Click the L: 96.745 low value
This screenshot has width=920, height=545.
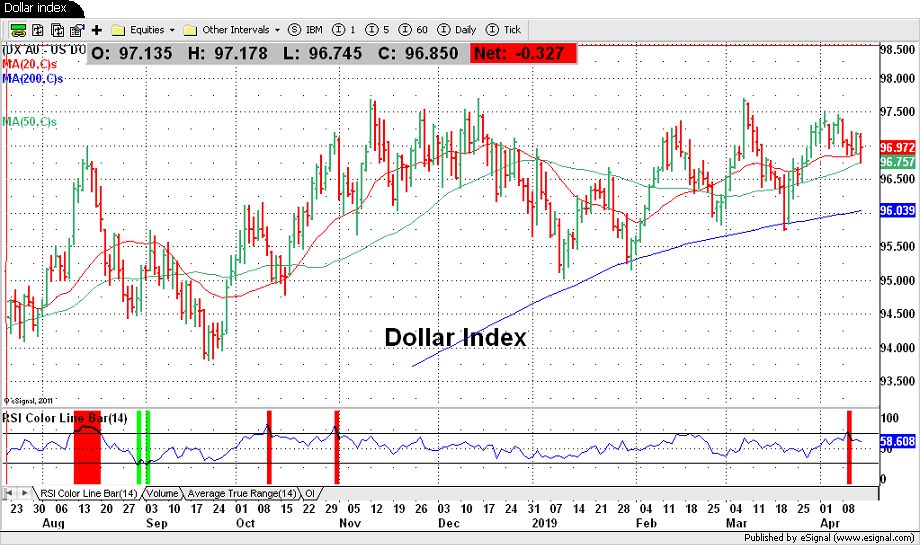323,53
